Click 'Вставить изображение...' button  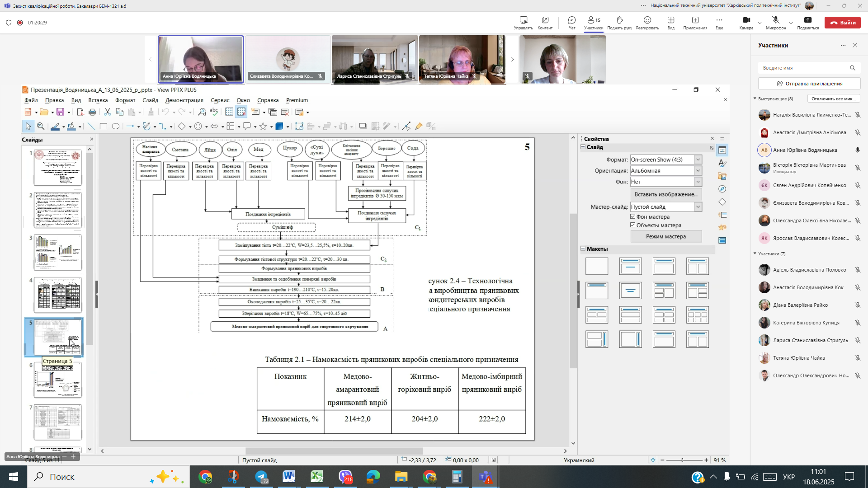pyautogui.click(x=665, y=194)
